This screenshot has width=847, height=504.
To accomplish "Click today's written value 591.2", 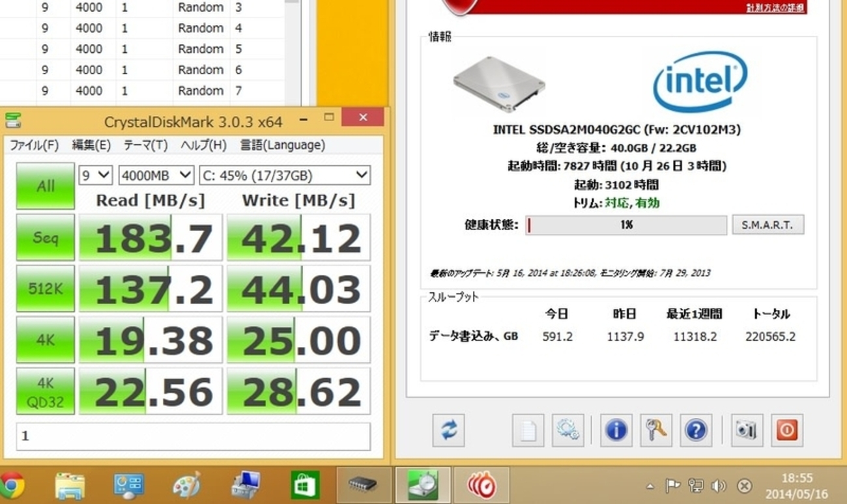I will click(x=557, y=337).
